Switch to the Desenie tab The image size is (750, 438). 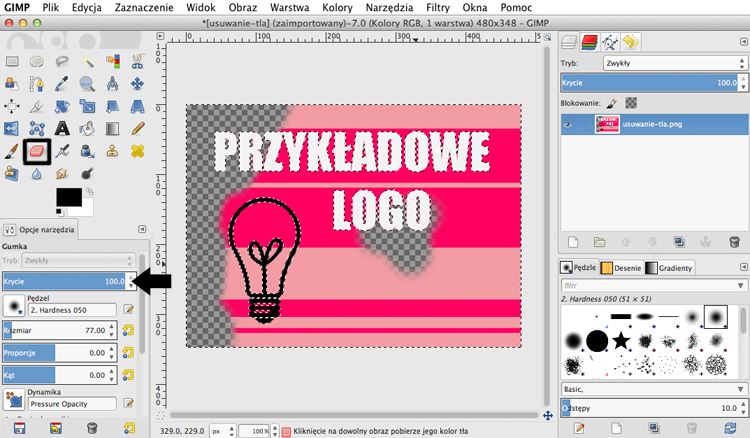(x=621, y=268)
